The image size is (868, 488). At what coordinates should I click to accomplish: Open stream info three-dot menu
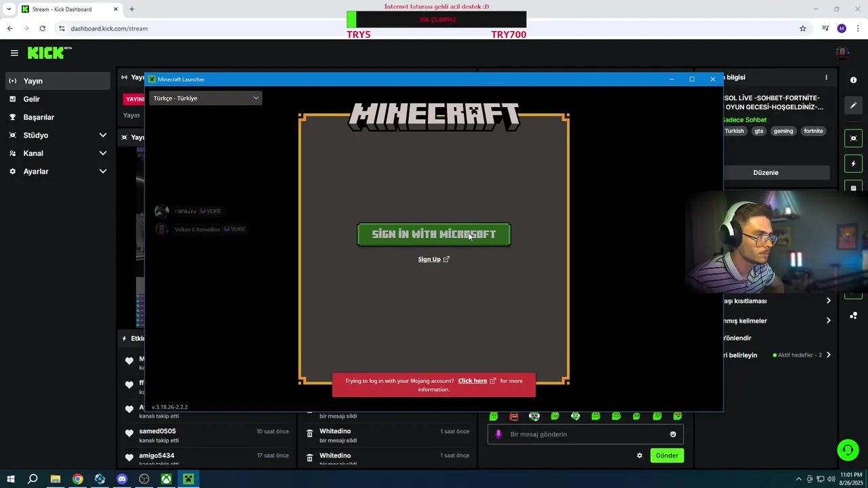[x=826, y=77]
